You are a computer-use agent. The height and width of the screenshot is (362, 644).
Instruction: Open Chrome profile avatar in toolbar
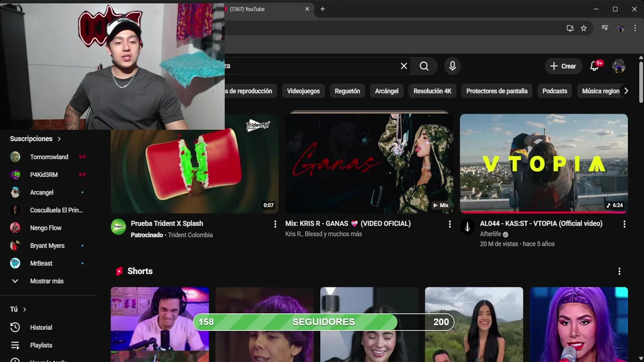click(x=620, y=28)
